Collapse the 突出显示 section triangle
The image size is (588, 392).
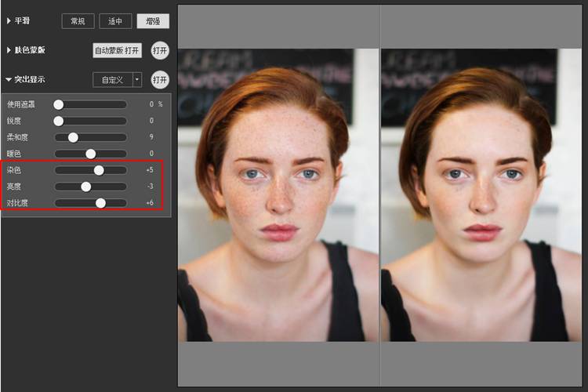pyautogui.click(x=9, y=79)
